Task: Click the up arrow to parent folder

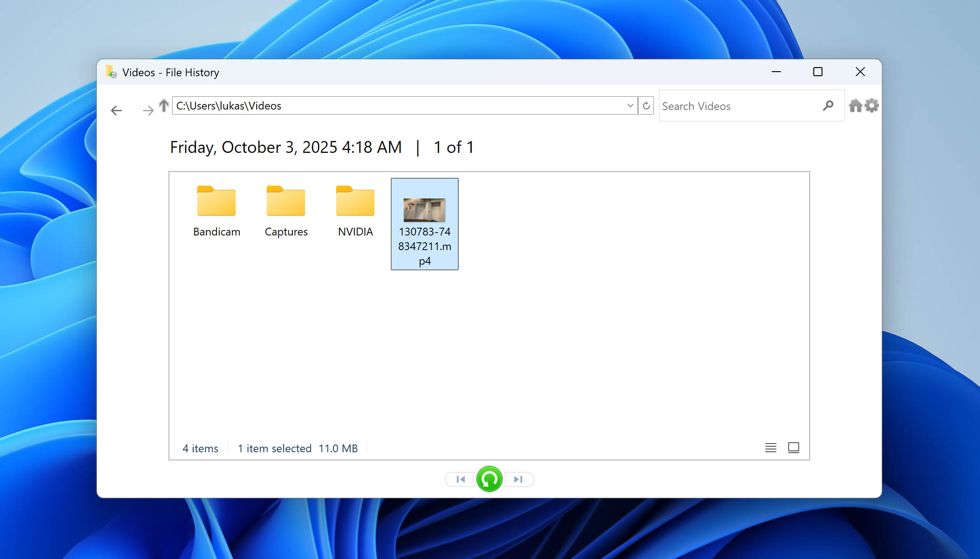Action: coord(164,105)
